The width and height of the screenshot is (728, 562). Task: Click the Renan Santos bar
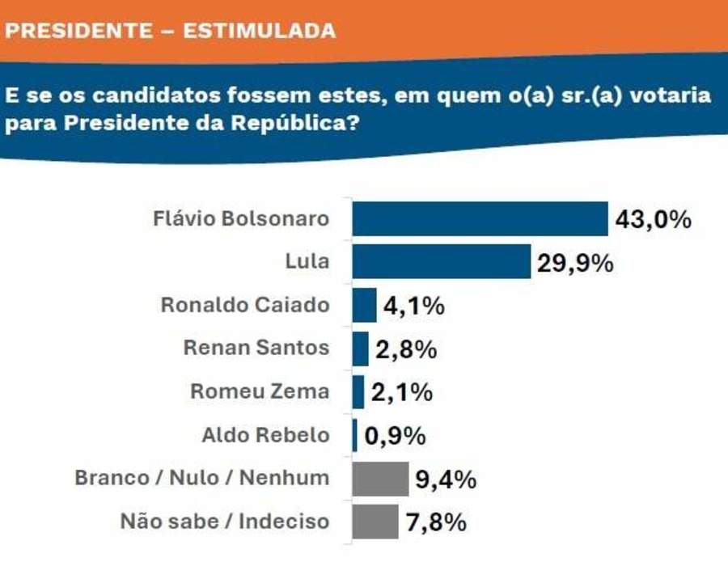click(x=361, y=349)
